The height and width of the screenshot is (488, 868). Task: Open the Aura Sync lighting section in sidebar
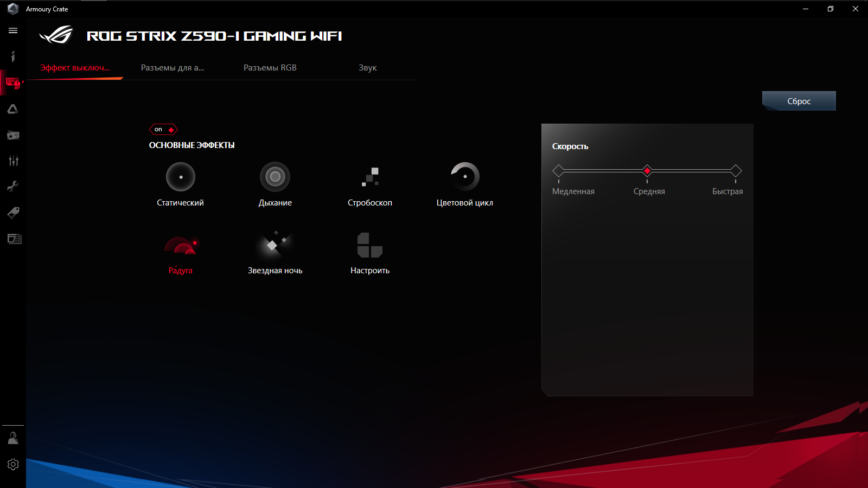tap(13, 108)
